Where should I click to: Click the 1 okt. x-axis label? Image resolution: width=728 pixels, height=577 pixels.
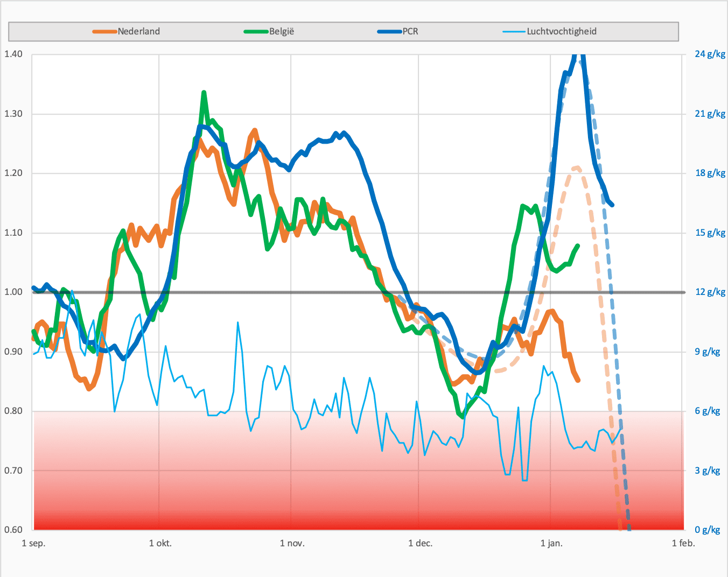tap(160, 543)
